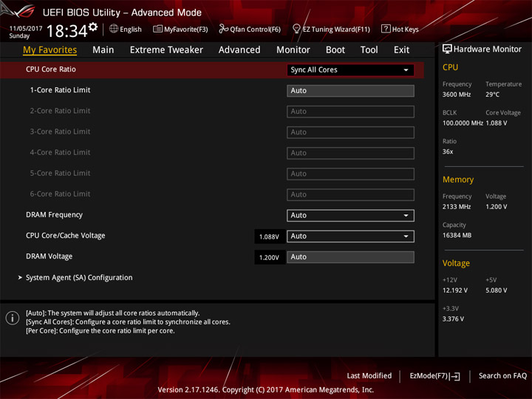Open Exit tab
The image size is (532, 399).
click(x=401, y=50)
